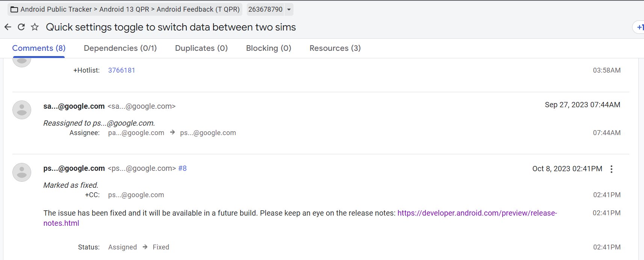Click new assignee ps...@google.com in Assignee row
The height and width of the screenshot is (260, 644).
click(x=208, y=133)
